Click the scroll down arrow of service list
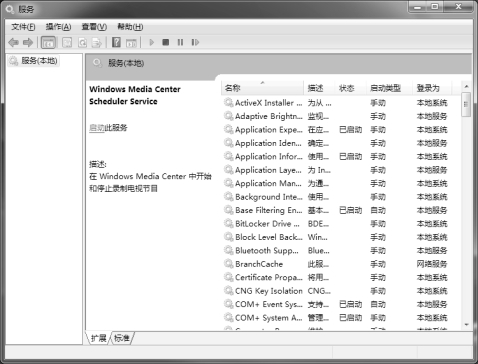Screen dimensions: 478x364 (x=466, y=325)
